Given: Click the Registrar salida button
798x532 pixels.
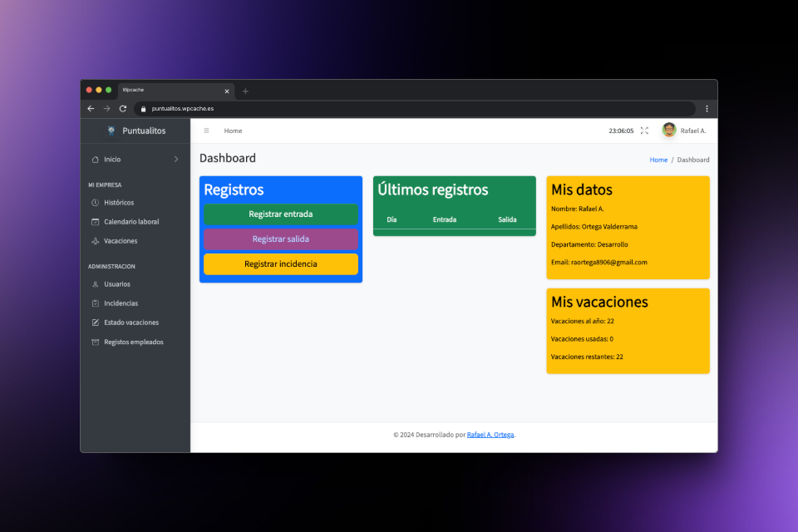Looking at the screenshot, I should pyautogui.click(x=281, y=239).
